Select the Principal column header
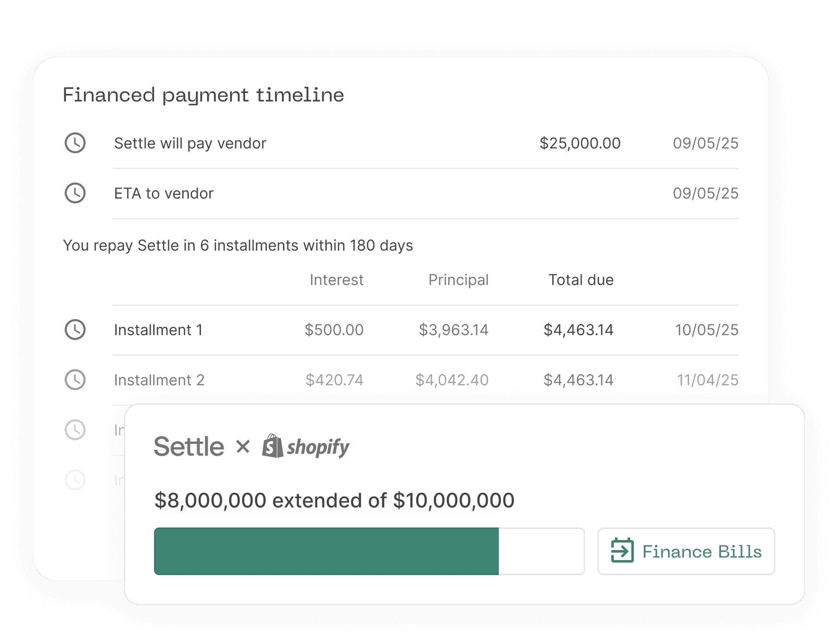The image size is (838, 644). tap(458, 280)
